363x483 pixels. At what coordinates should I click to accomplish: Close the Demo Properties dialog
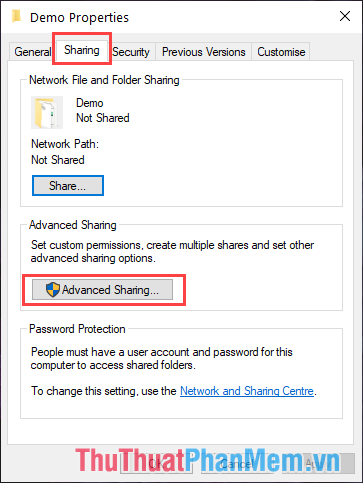point(345,16)
